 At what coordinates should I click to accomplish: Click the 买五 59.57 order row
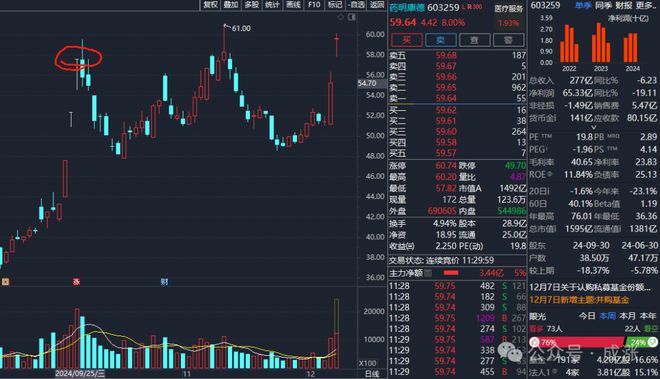(457, 153)
